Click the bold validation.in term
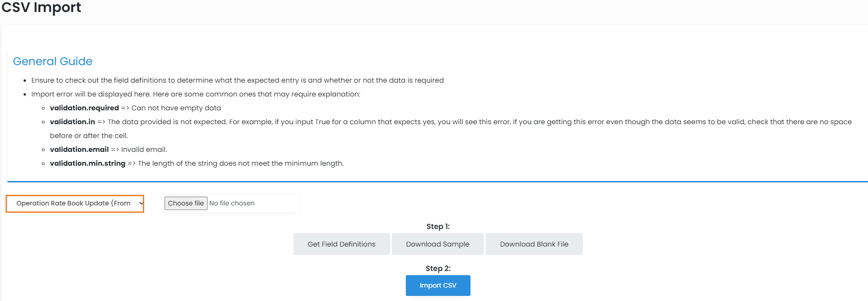The image size is (868, 301). 73,122
